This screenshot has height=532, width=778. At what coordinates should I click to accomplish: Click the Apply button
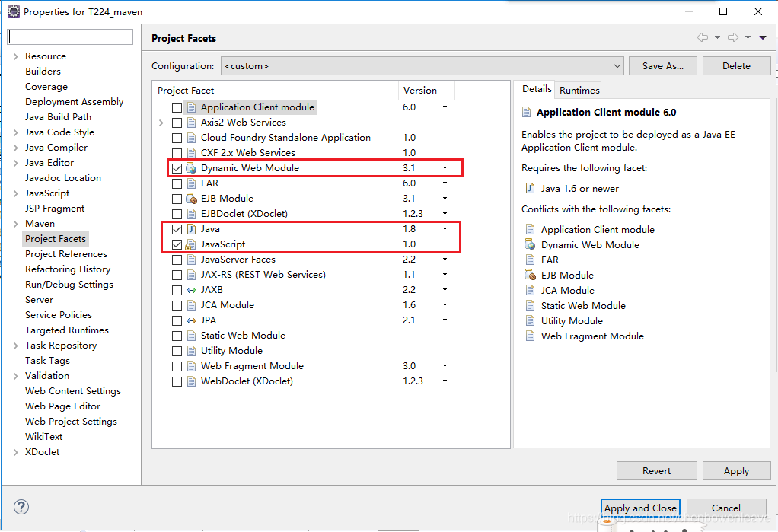click(x=736, y=471)
